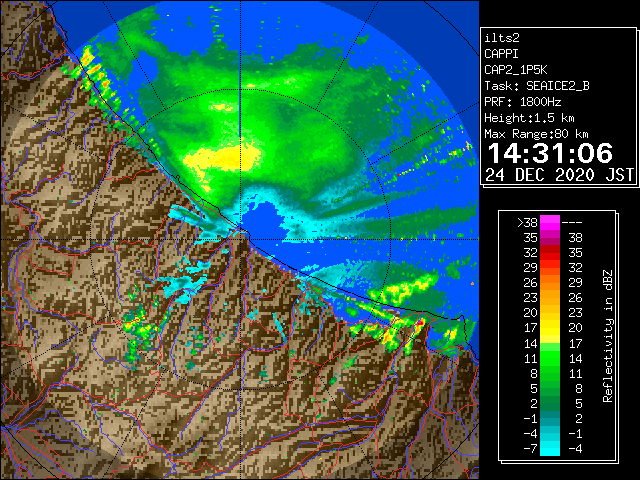Click the 'CAP2_1P5K' product name
This screenshot has width=640, height=480.
(x=516, y=70)
